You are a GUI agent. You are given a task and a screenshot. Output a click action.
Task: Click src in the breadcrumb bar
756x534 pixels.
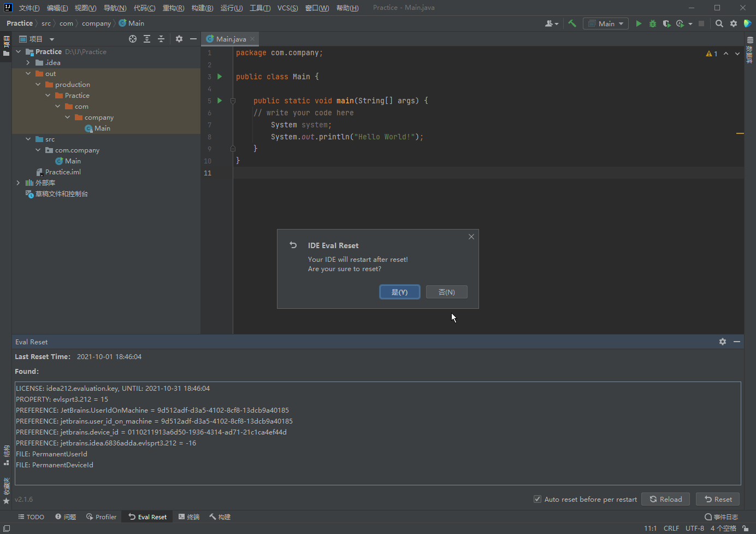(x=46, y=24)
